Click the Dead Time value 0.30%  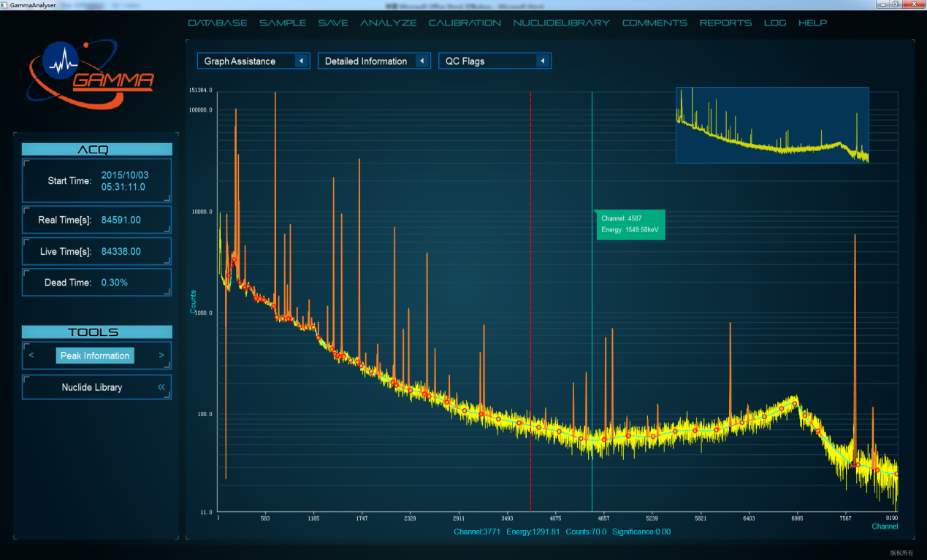coord(115,283)
